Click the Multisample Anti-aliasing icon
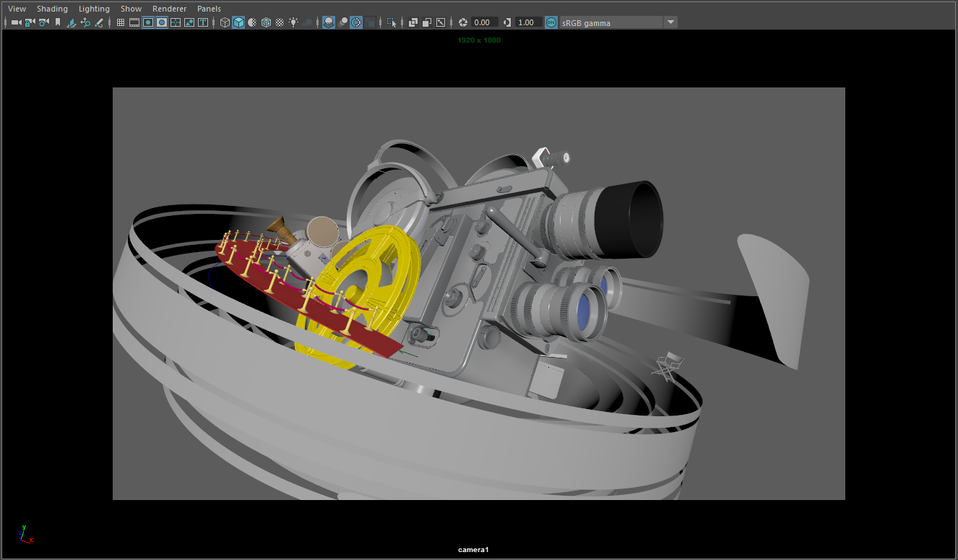This screenshot has height=560, width=958. tap(357, 22)
